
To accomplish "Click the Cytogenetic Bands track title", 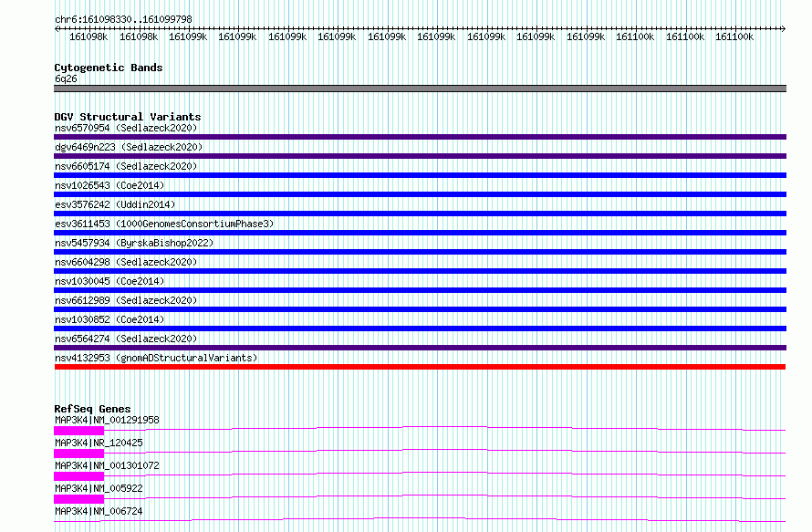I will pyautogui.click(x=109, y=68).
